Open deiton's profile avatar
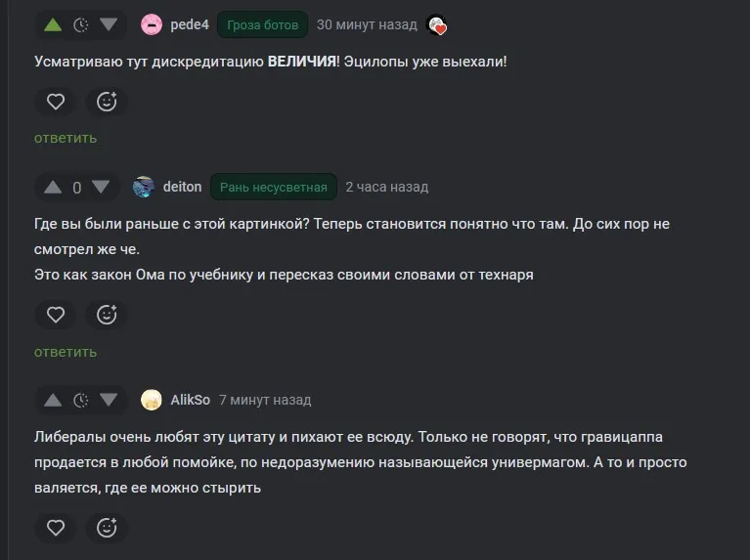The width and height of the screenshot is (750, 560). click(144, 187)
